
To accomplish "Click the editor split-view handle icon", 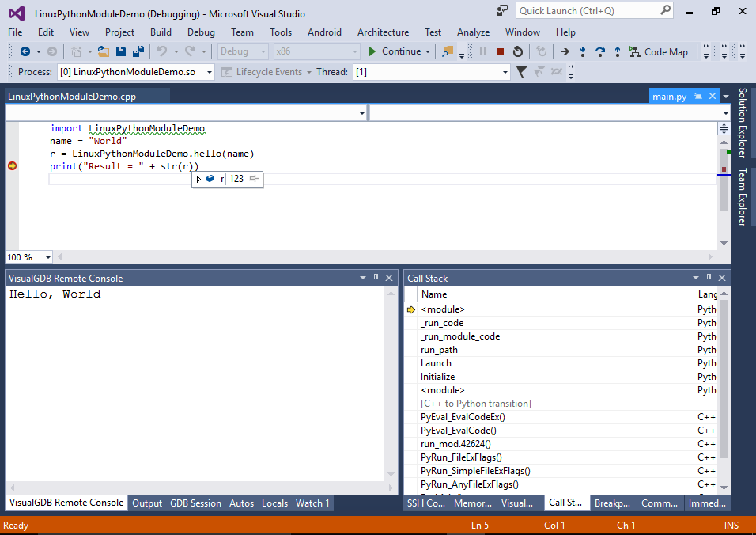I will 724,128.
